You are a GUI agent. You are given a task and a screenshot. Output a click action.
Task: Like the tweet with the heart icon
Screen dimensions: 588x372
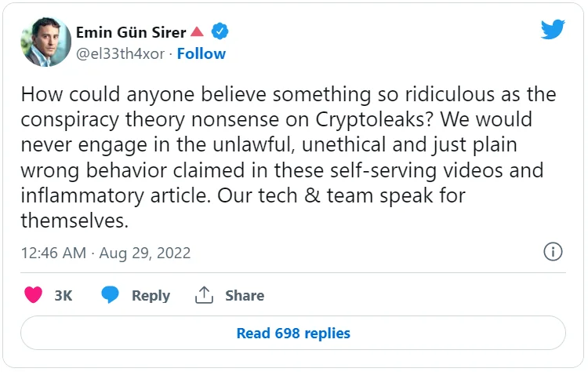click(x=33, y=295)
